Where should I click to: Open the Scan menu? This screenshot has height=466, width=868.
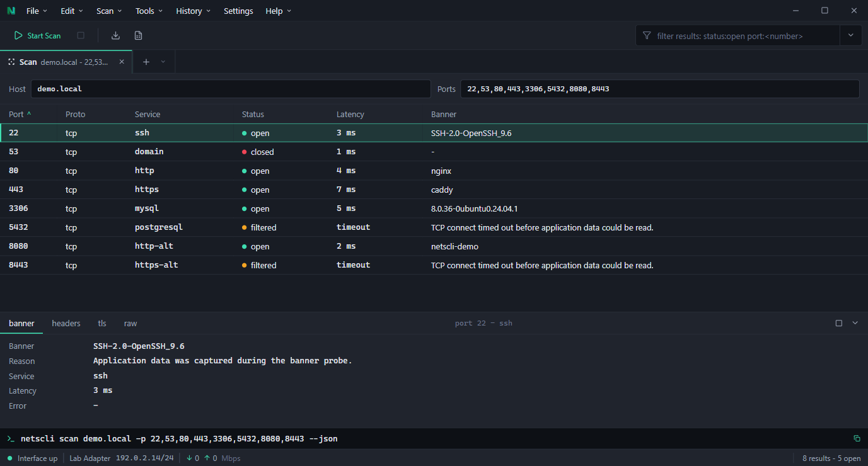point(110,11)
